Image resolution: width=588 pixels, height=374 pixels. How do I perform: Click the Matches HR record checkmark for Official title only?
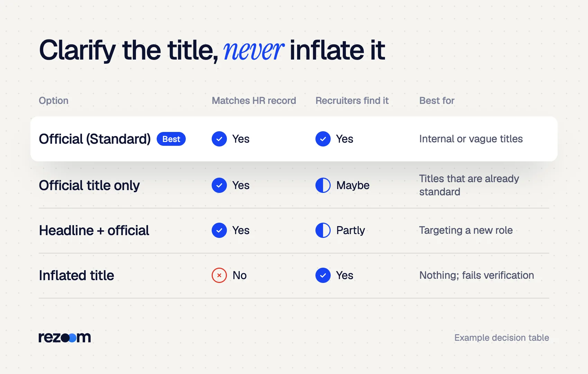tap(219, 185)
